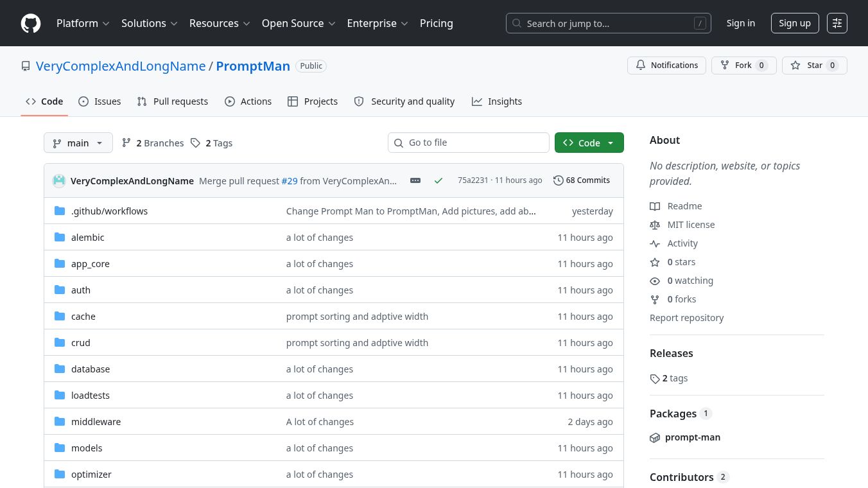Open the Packages heading link
Viewport: 868px width, 488px height.
[681, 414]
